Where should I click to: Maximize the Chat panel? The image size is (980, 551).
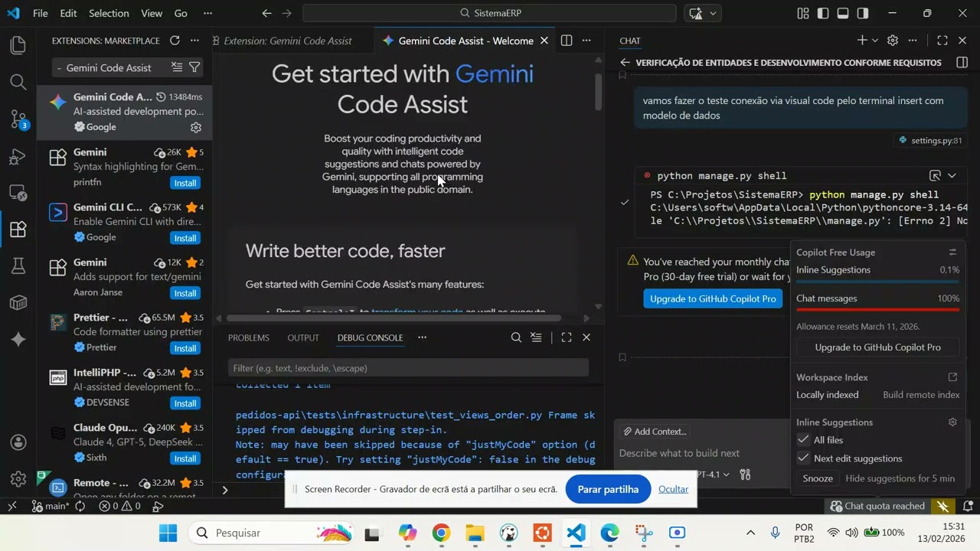[942, 41]
